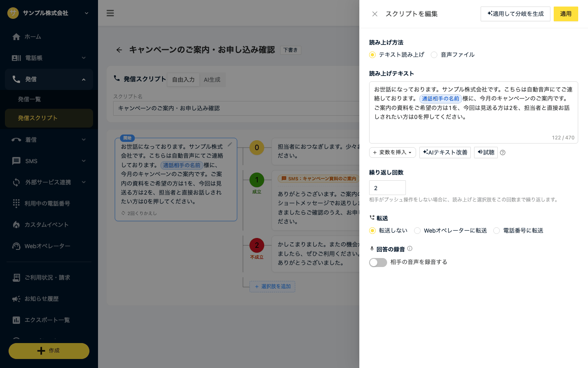
Task: Select テキスト読み上げ radio option
Action: point(396,55)
